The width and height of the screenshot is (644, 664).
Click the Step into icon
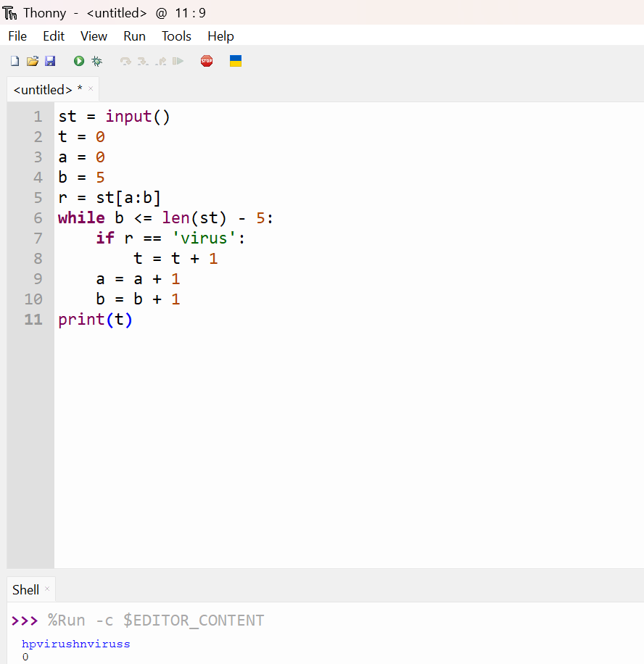point(143,62)
